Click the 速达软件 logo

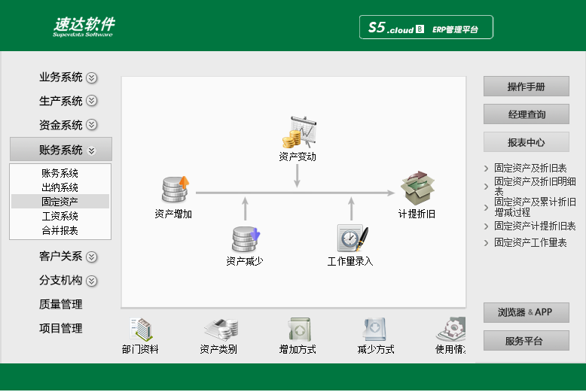(84, 27)
